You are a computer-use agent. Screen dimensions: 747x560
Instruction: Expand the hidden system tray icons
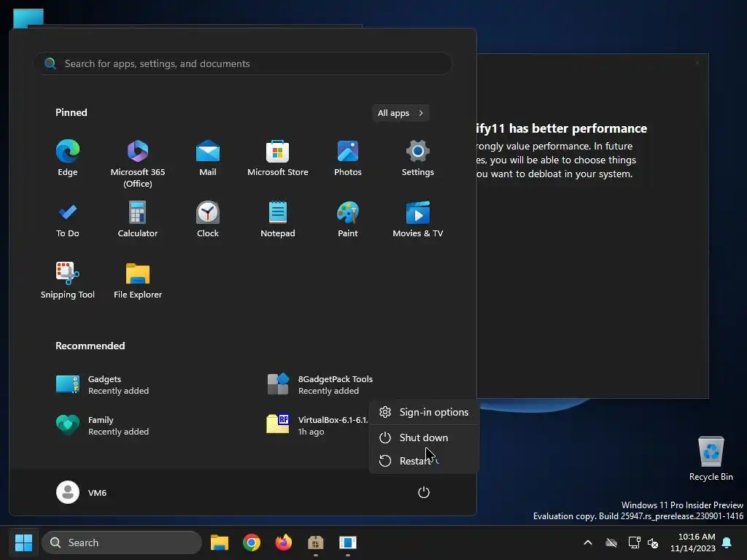(x=588, y=542)
